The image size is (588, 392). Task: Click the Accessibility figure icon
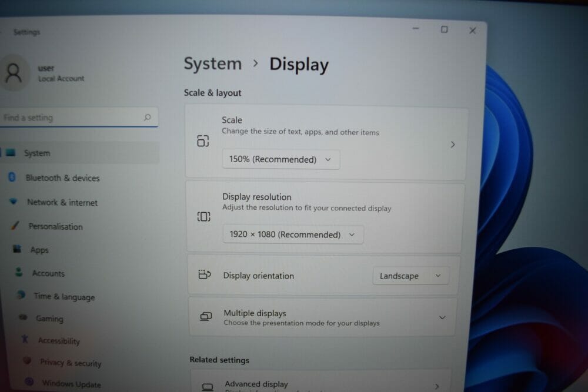pyautogui.click(x=25, y=339)
